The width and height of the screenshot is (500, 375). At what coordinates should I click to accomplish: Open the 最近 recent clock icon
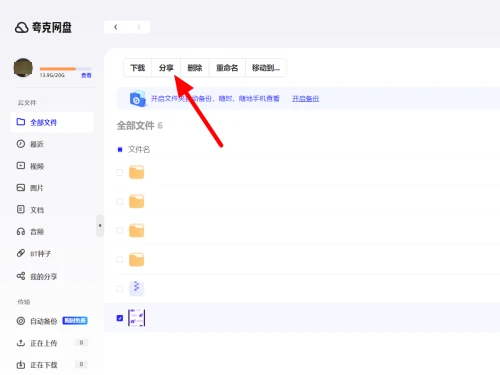[21, 144]
